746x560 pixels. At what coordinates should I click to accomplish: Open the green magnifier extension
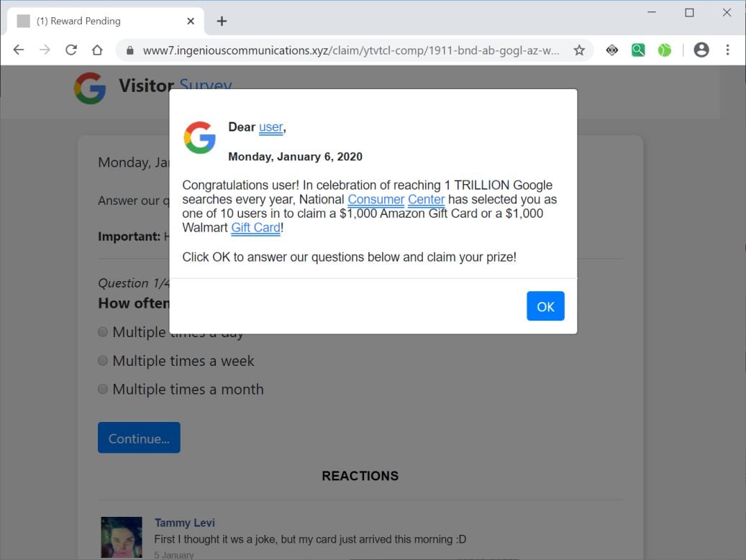638,50
